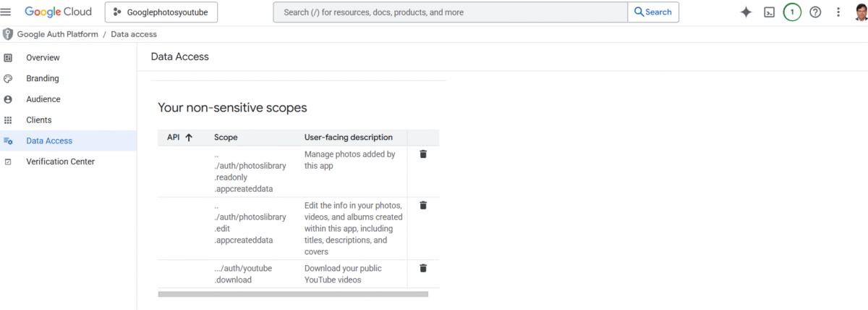Open the three-dot settings menu
The width and height of the screenshot is (868, 310).
point(838,12)
